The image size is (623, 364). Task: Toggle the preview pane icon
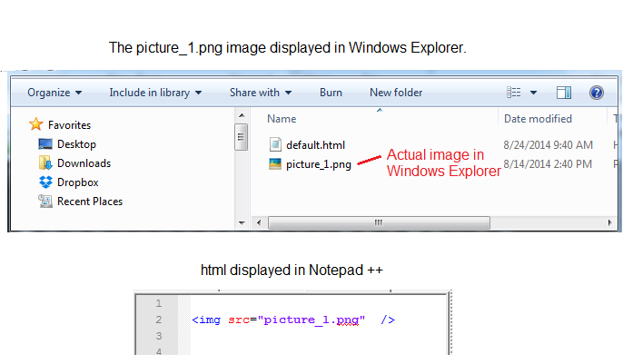coord(564,93)
